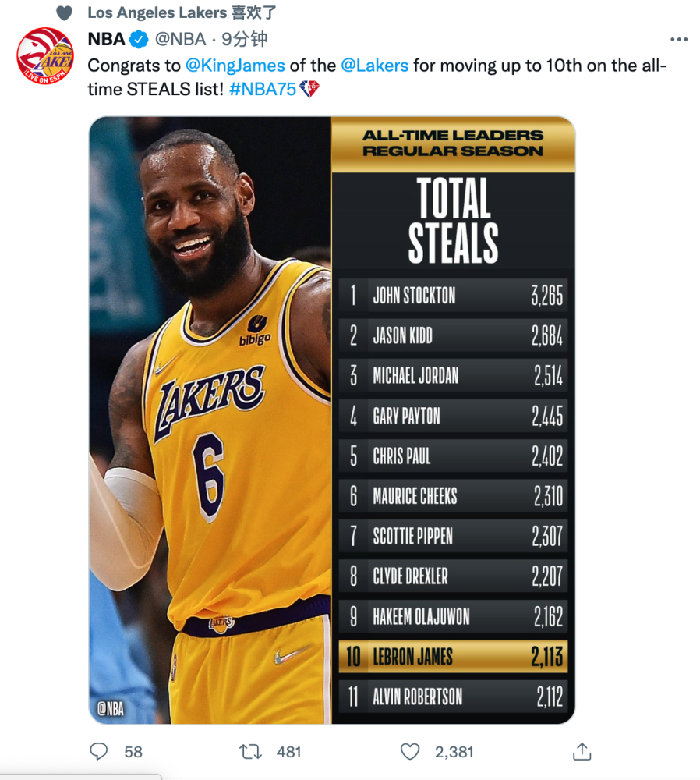Screen dimensions: 700x780
Task: Click the 58 replies count
Action: pyautogui.click(x=133, y=751)
